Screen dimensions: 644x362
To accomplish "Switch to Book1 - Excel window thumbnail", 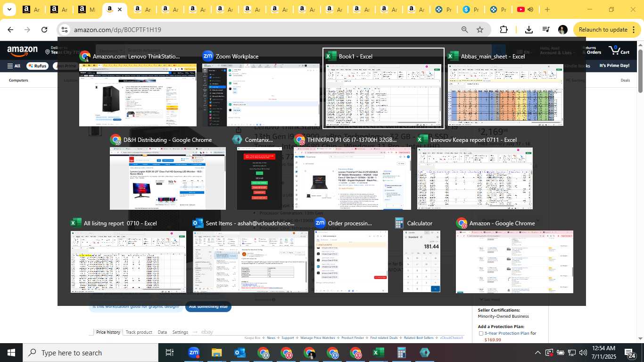I will tap(383, 88).
